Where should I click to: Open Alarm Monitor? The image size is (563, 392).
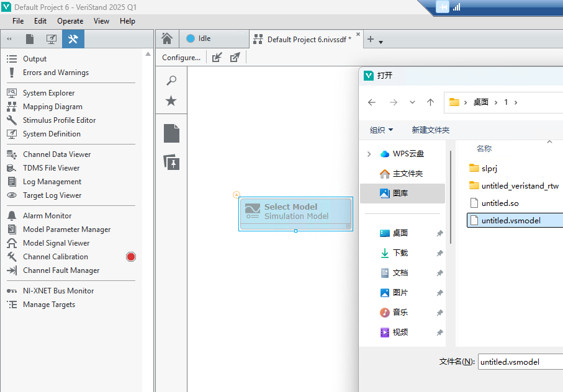point(47,216)
